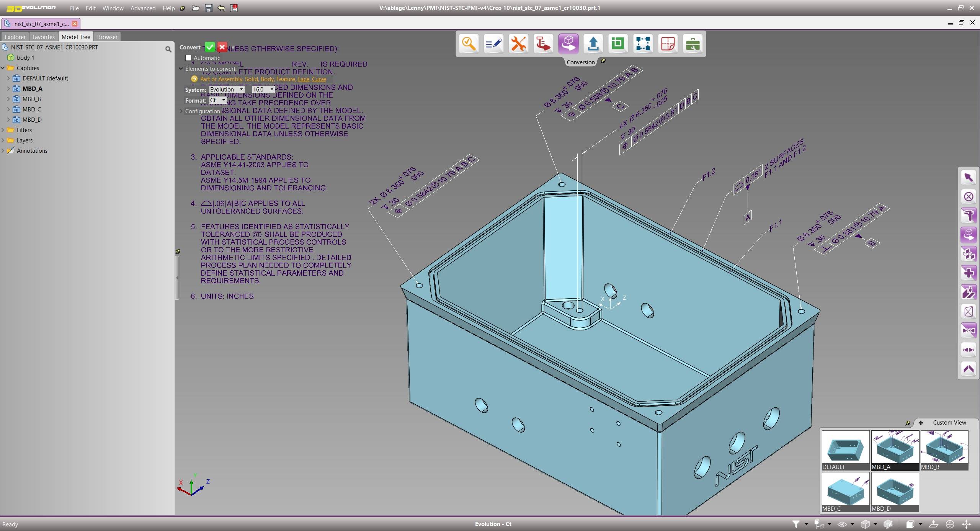Click the Face link in elements list
This screenshot has width=980, height=531.
[303, 79]
